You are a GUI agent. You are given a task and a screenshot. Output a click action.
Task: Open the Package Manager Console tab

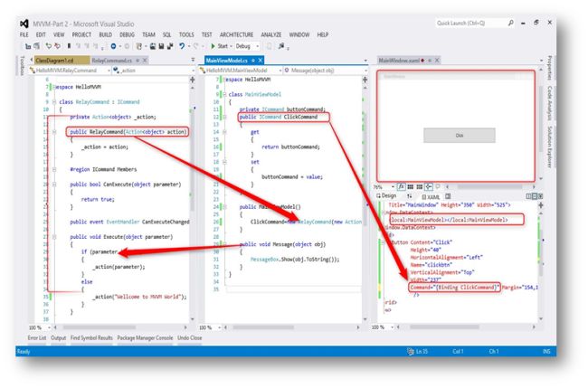point(145,337)
